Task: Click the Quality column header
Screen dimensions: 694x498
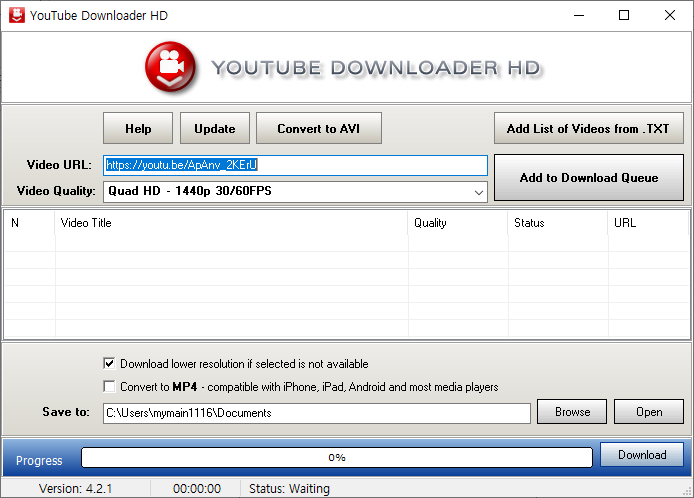Action: [458, 223]
